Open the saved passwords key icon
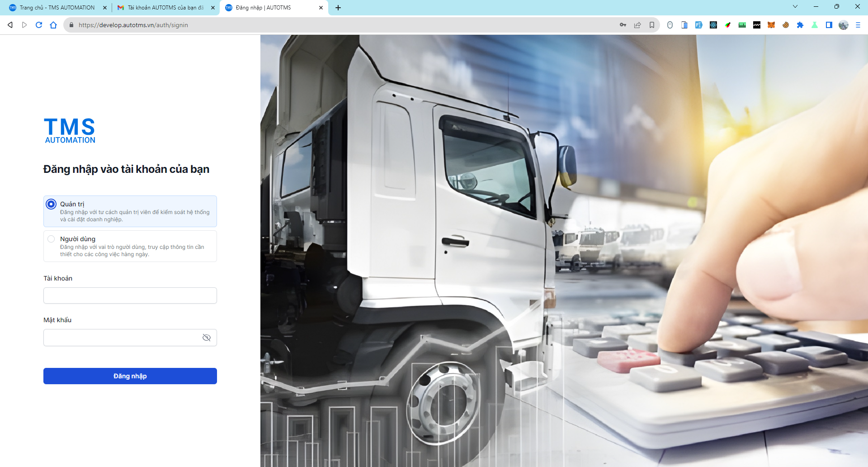The width and height of the screenshot is (868, 467). click(x=623, y=25)
